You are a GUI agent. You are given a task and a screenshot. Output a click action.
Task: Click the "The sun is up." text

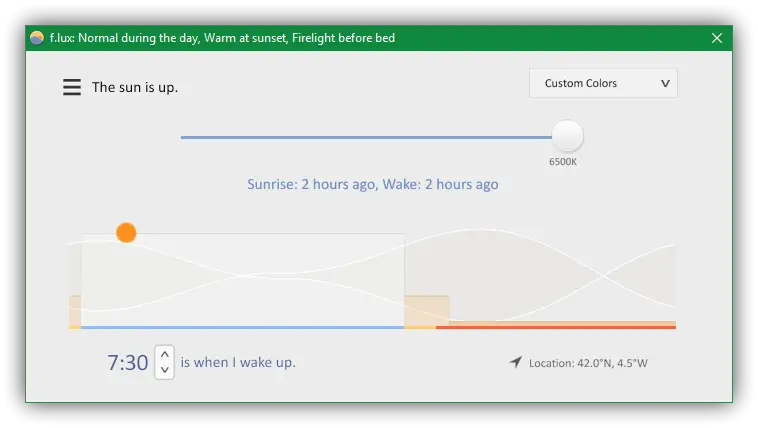click(135, 88)
